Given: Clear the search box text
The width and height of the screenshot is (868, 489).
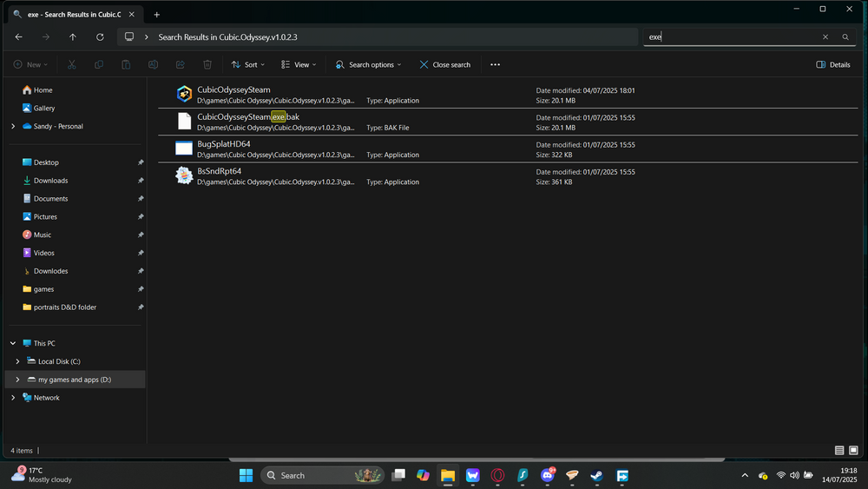Looking at the screenshot, I should point(825,37).
